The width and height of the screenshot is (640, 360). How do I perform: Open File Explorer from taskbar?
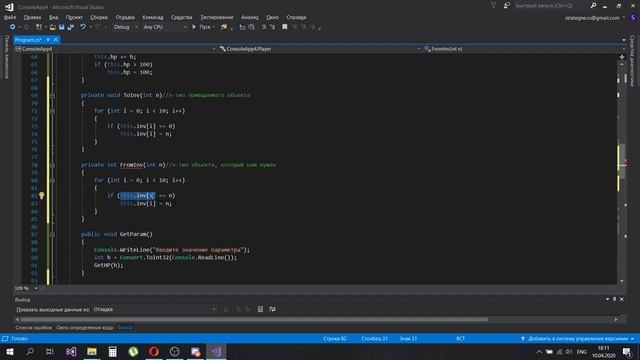pyautogui.click(x=92, y=351)
